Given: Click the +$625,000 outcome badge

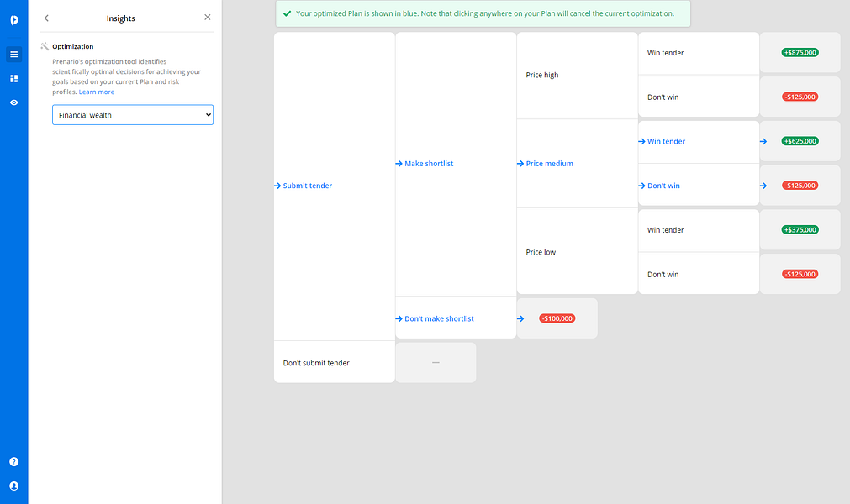Looking at the screenshot, I should click(800, 141).
